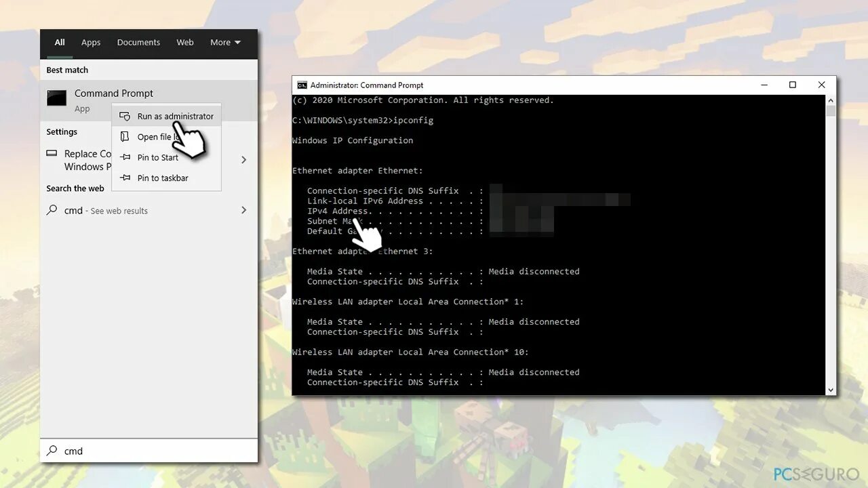This screenshot has width=868, height=488.
Task: Click the Ethernet adapter Ethernet: heading
Action: click(x=357, y=171)
